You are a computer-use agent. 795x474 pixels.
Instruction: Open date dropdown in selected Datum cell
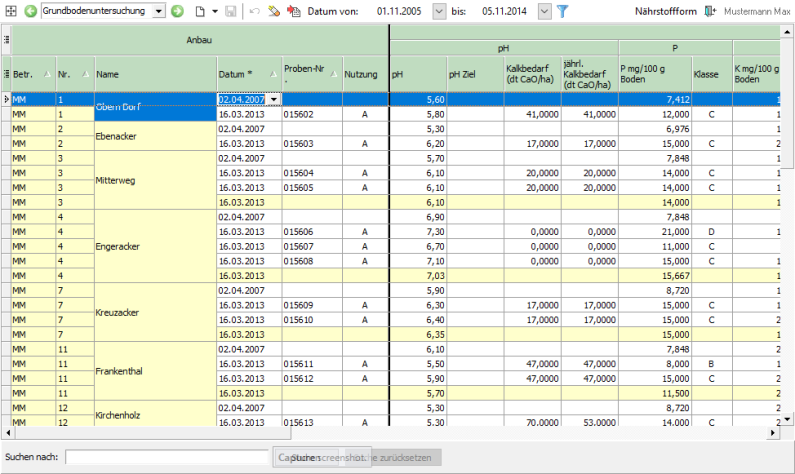pos(274,100)
